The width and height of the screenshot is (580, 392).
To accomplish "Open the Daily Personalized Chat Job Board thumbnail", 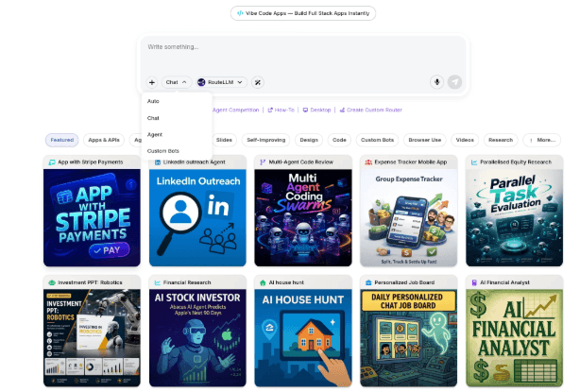I will [x=409, y=337].
